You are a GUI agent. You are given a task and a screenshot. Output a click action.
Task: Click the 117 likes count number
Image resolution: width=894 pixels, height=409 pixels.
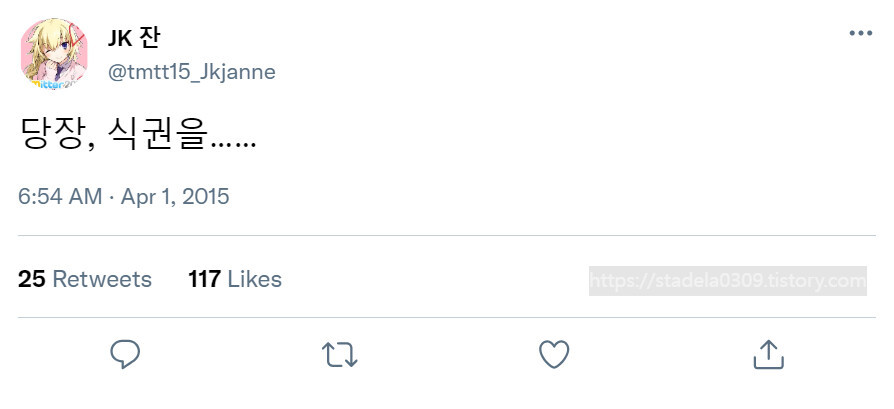tap(204, 279)
